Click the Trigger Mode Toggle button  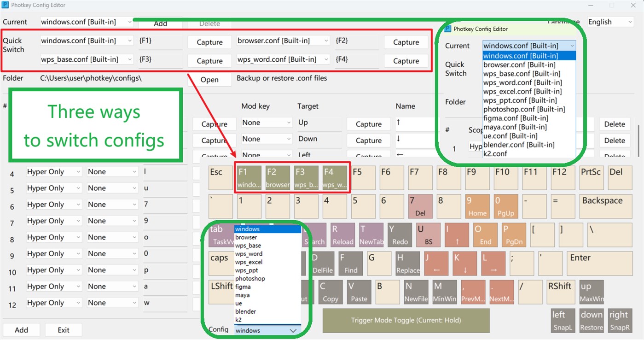pos(406,320)
